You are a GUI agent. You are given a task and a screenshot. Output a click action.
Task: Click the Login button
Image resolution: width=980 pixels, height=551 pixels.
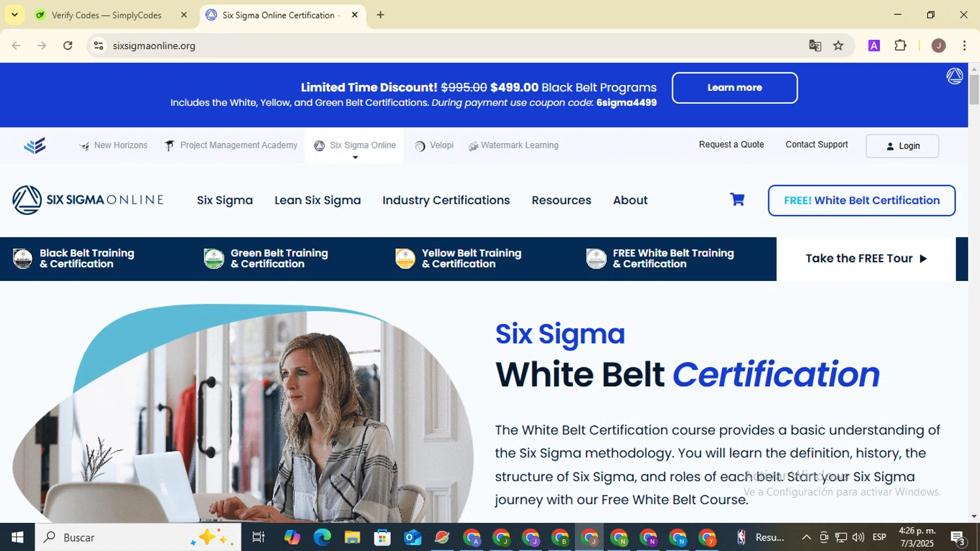pyautogui.click(x=902, y=146)
